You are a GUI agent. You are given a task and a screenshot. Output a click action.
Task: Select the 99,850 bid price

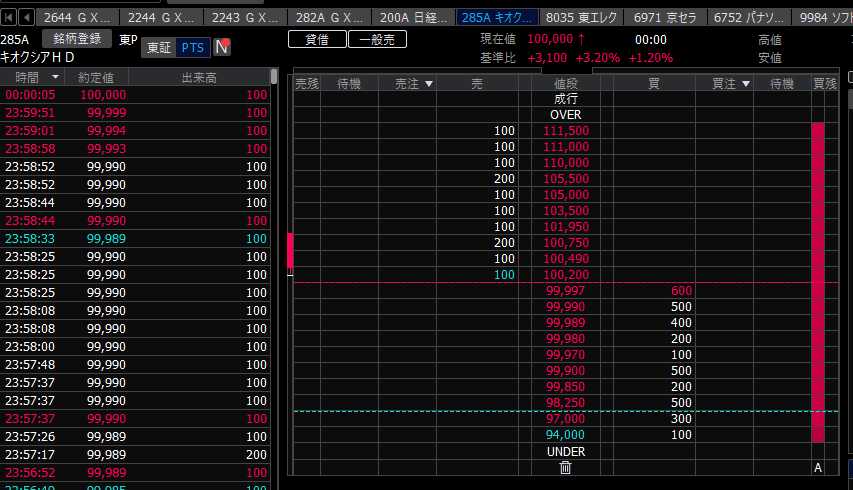tap(566, 387)
